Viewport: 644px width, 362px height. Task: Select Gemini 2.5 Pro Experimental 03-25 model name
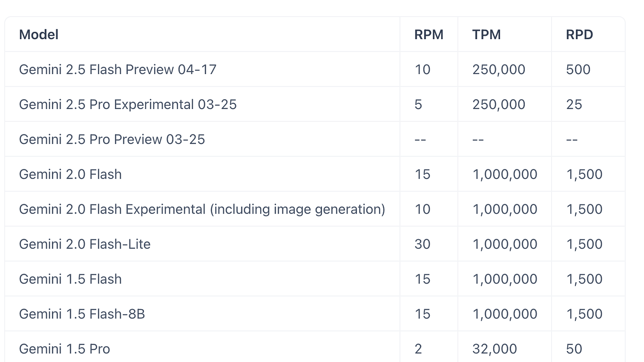pos(128,104)
